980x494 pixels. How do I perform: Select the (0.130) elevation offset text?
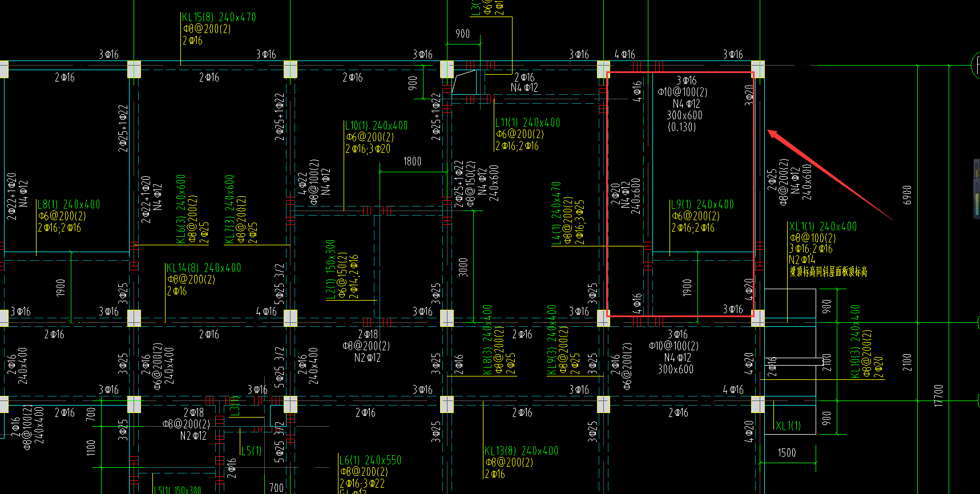[681, 127]
